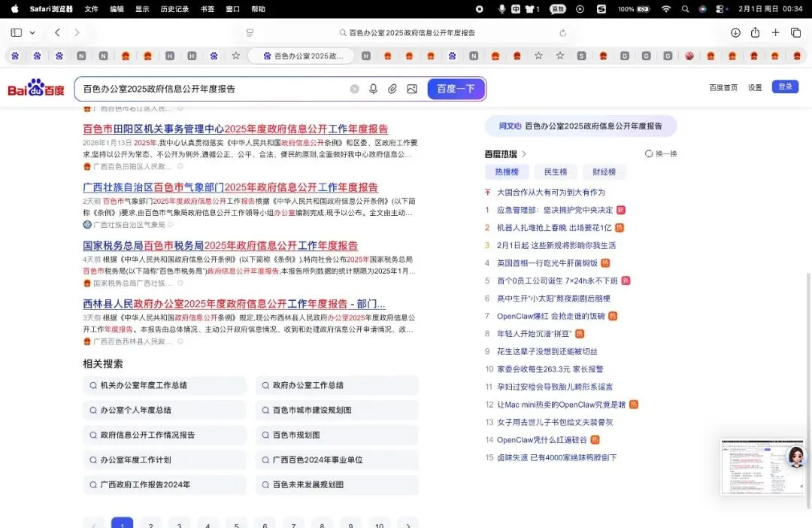Search related term 百色未来发展规划图
This screenshot has width=812, height=528.
[337, 485]
